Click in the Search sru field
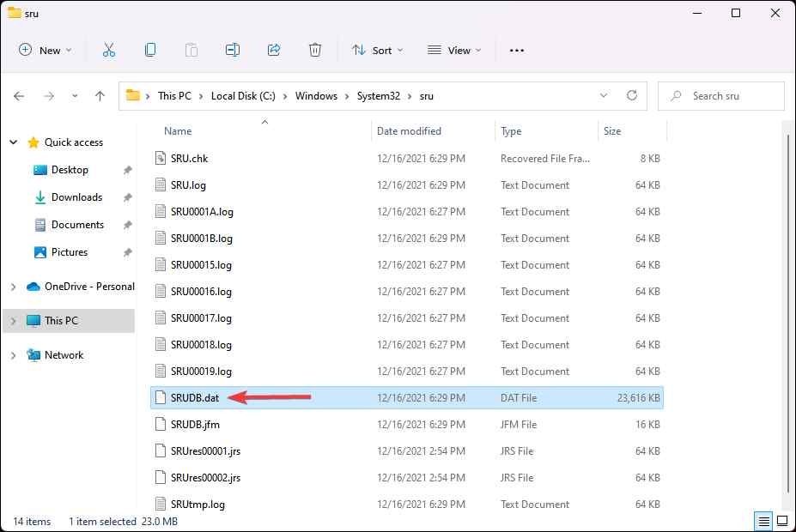Viewport: 796px width, 532px height. click(x=721, y=96)
